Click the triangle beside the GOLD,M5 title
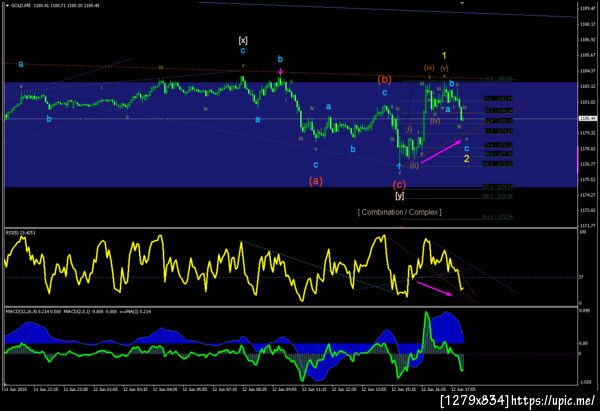The width and height of the screenshot is (600, 411). coord(7,6)
